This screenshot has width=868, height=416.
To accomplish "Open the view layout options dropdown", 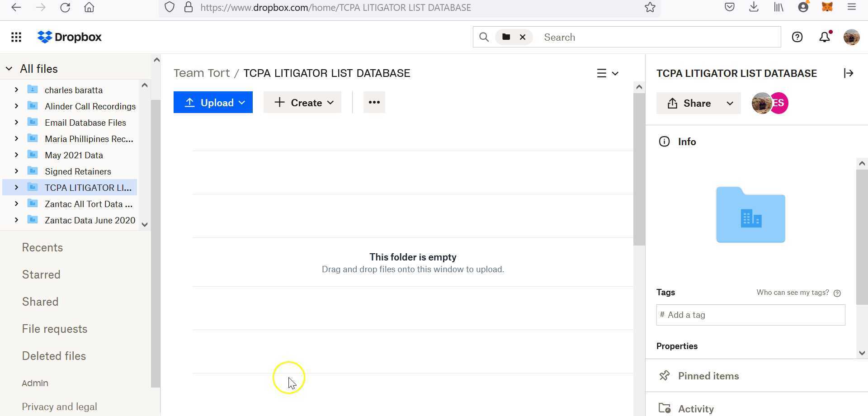I will [x=608, y=73].
